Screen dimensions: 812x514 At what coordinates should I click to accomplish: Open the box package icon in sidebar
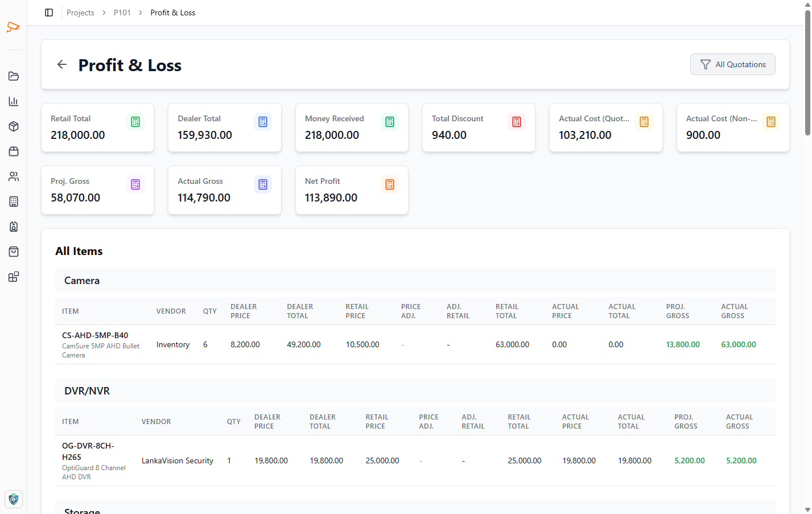(x=14, y=126)
